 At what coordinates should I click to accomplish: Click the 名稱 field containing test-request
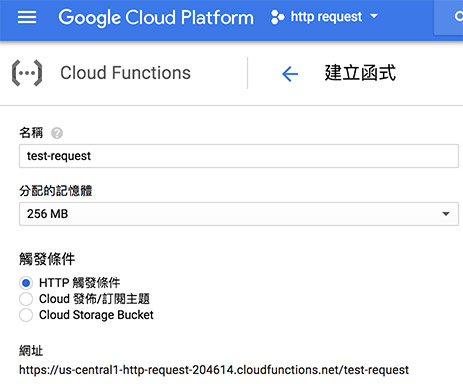coord(239,156)
